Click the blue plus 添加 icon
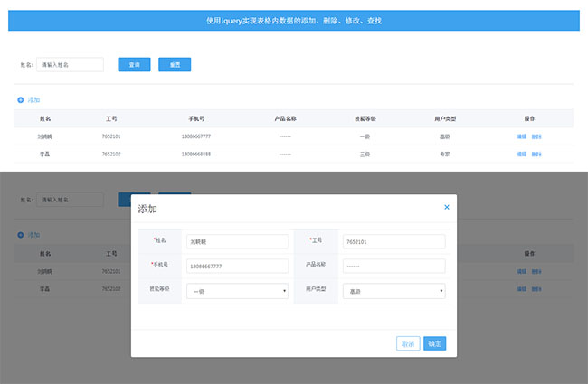 [x=21, y=99]
